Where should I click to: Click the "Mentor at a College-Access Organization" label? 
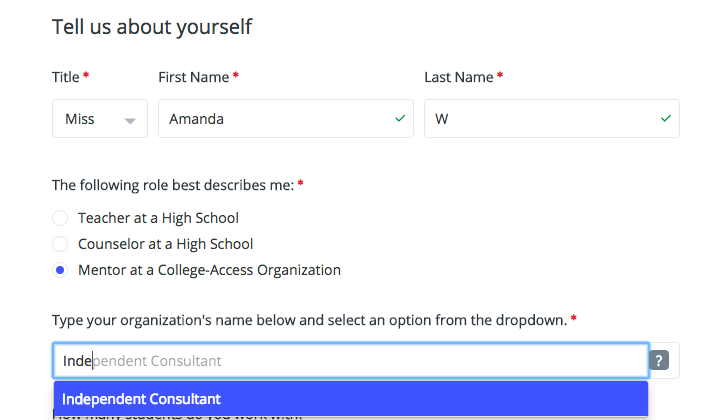coord(209,270)
